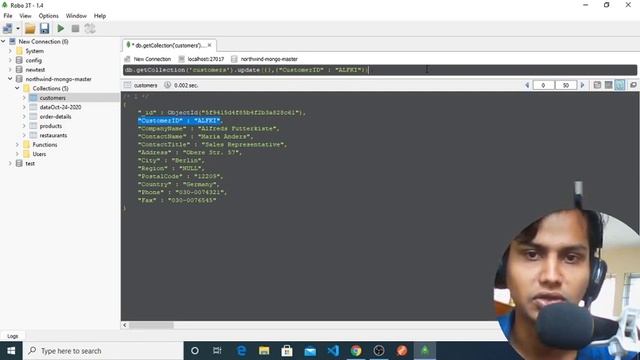This screenshot has height=360, width=640.
Task: Open the Logs panel button
Action: (13, 336)
